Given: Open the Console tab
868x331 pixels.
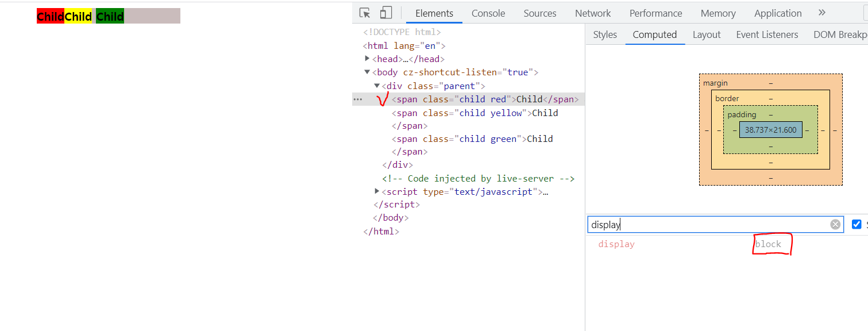Looking at the screenshot, I should pos(488,13).
